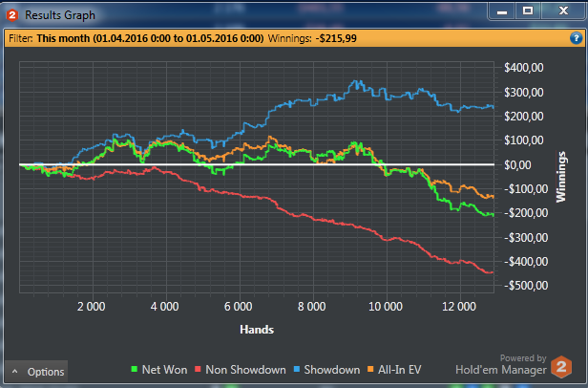Minimize the Results Graph window

coord(502,11)
